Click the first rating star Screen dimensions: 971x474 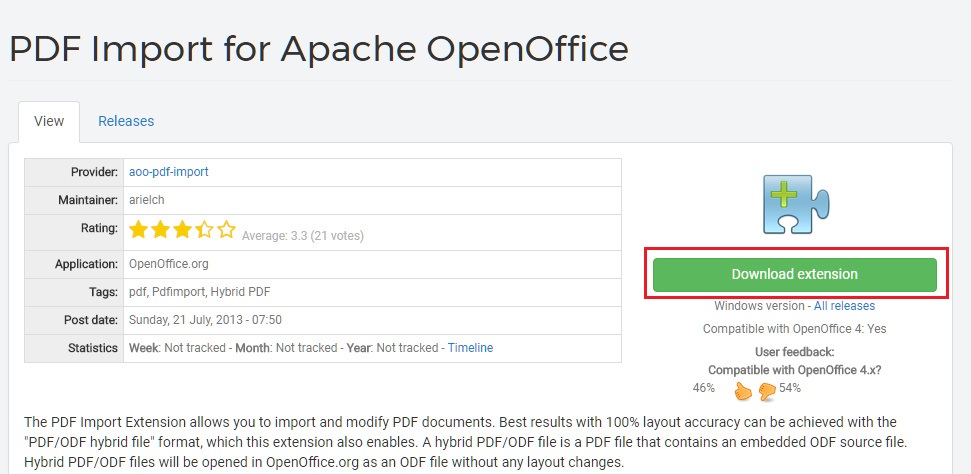point(138,230)
